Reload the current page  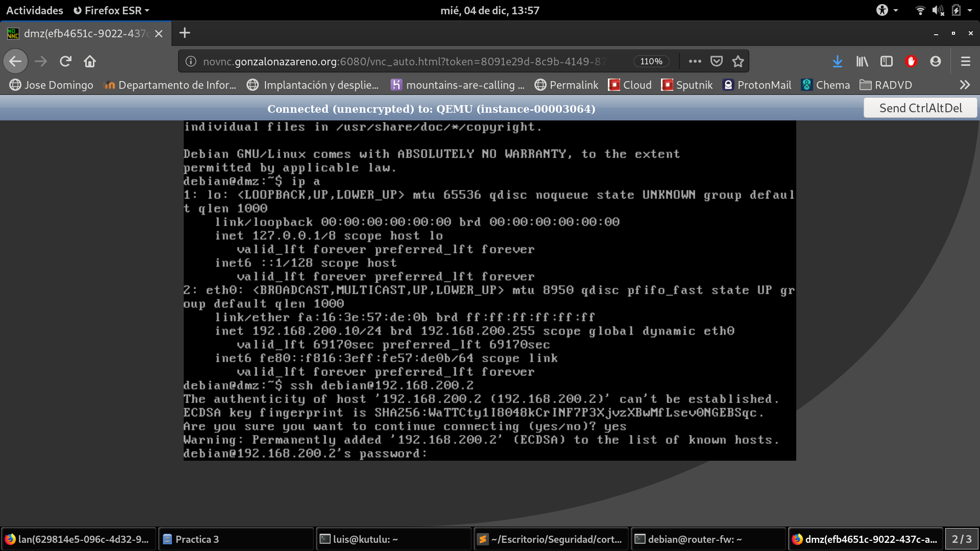tap(65, 61)
